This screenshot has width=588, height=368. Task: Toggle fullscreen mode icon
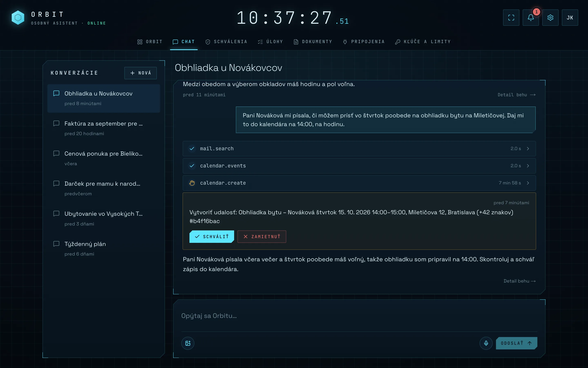click(511, 18)
